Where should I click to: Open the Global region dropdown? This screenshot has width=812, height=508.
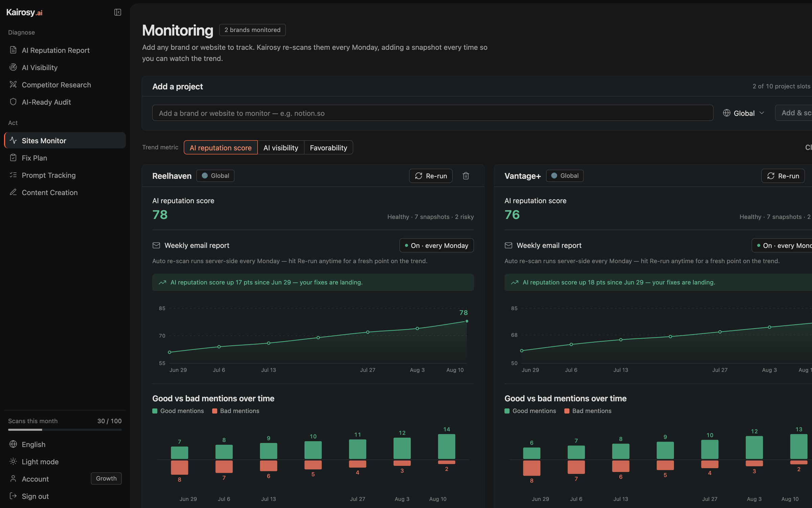click(744, 113)
